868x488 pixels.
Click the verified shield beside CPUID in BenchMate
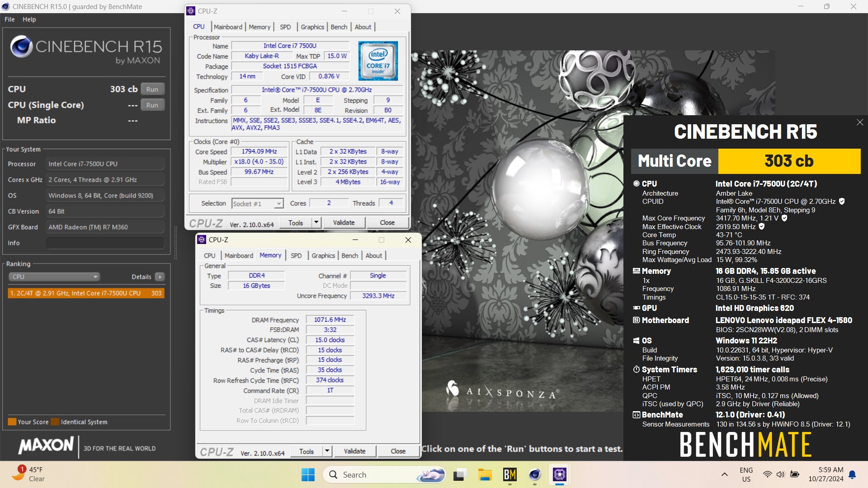coord(842,202)
